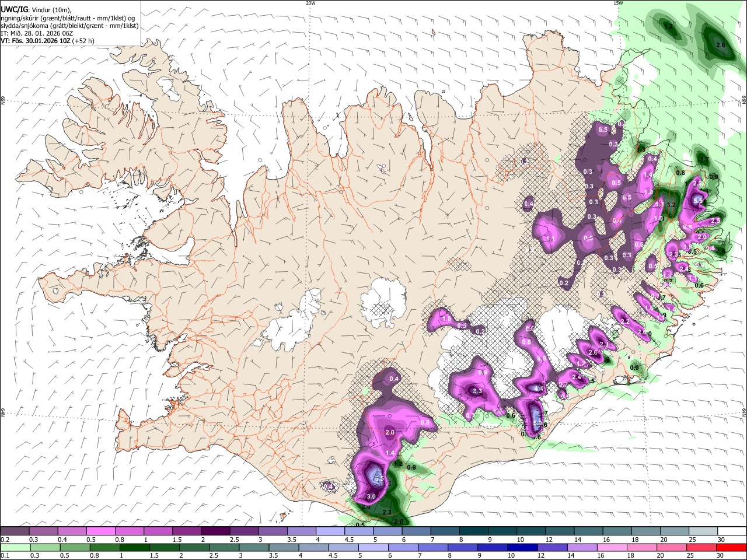This screenshot has width=747, height=560.
Task: Pick the grey-green 3 swatch in rain legend
Action: click(254, 548)
